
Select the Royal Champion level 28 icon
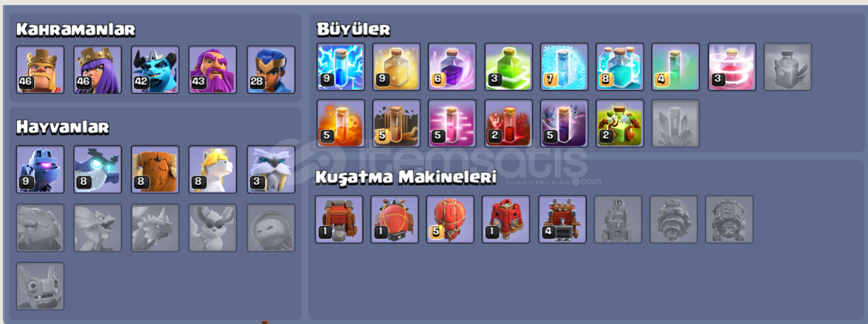271,69
